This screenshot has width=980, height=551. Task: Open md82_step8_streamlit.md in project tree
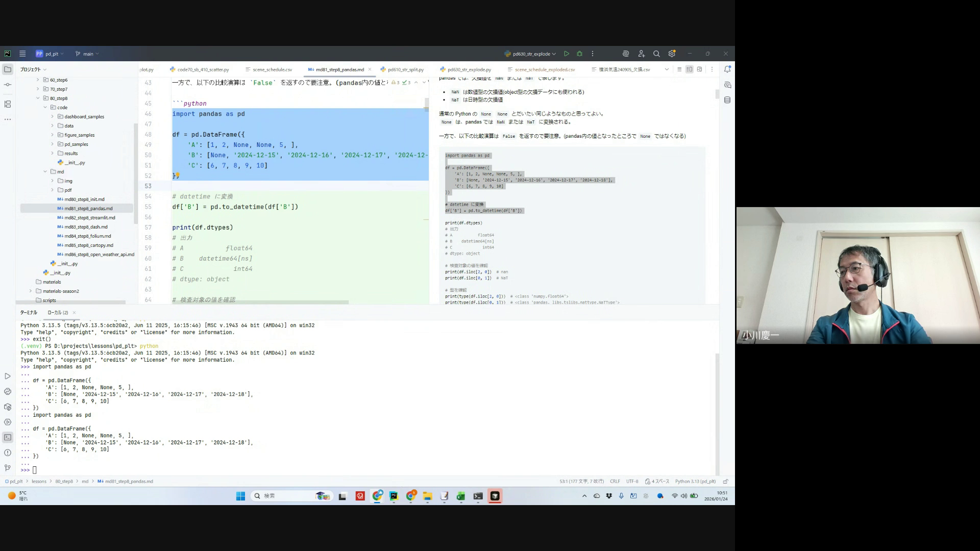coord(89,218)
